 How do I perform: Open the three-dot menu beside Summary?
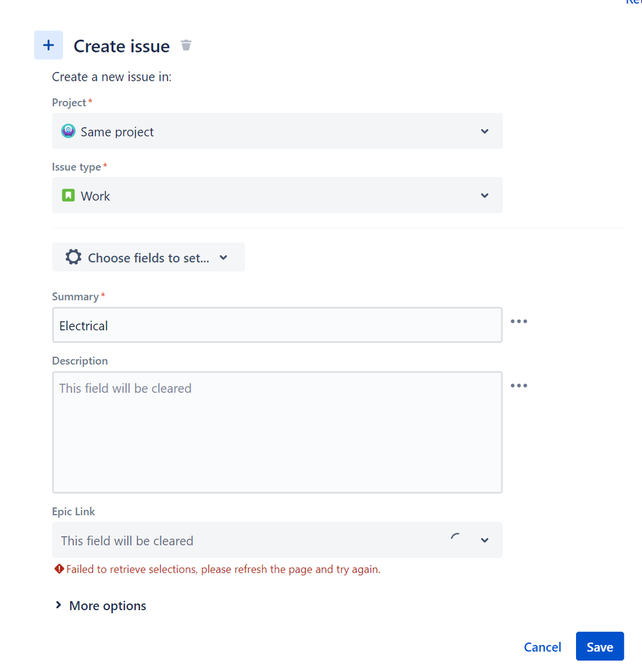click(x=518, y=322)
